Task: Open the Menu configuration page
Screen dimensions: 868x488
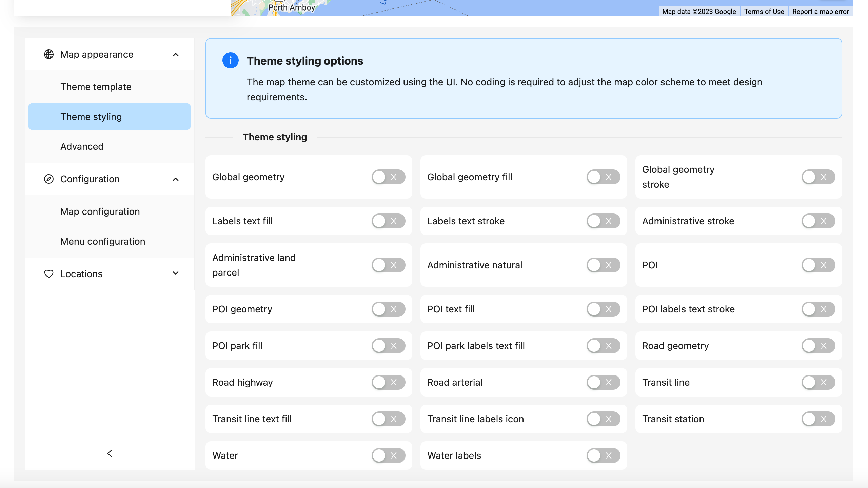Action: pos(103,241)
